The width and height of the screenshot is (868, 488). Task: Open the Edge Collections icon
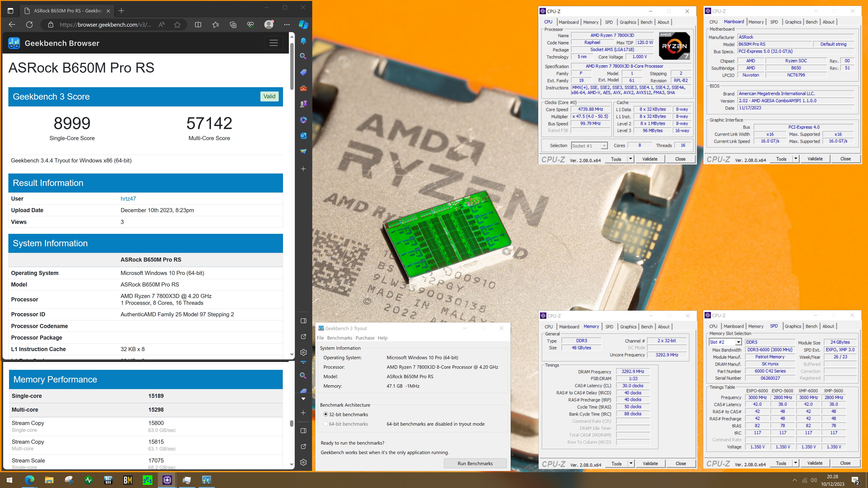point(233,24)
